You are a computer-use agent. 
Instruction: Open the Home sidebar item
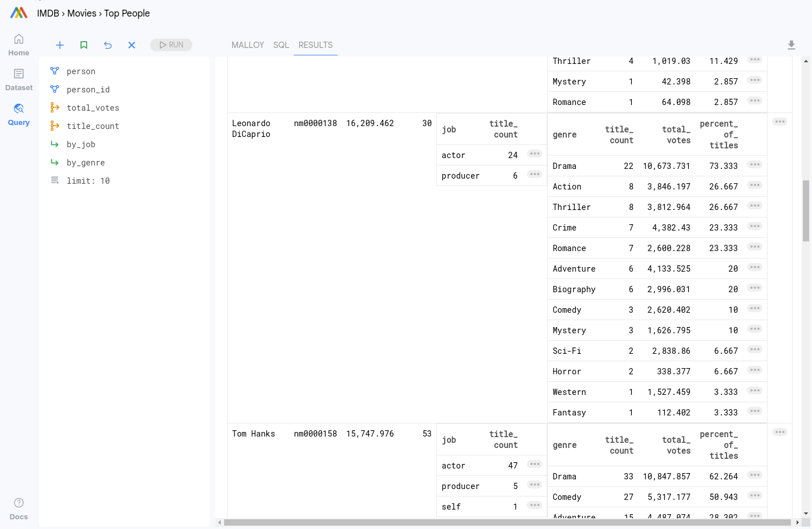point(19,45)
